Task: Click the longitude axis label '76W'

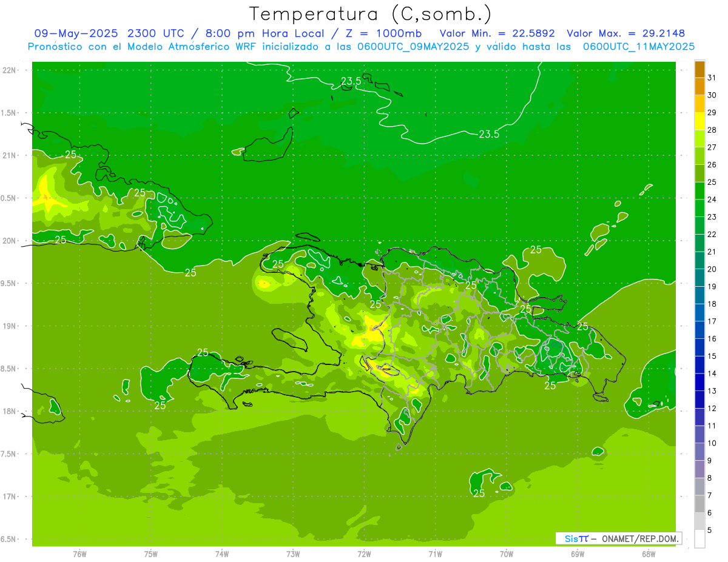Action: pyautogui.click(x=79, y=554)
